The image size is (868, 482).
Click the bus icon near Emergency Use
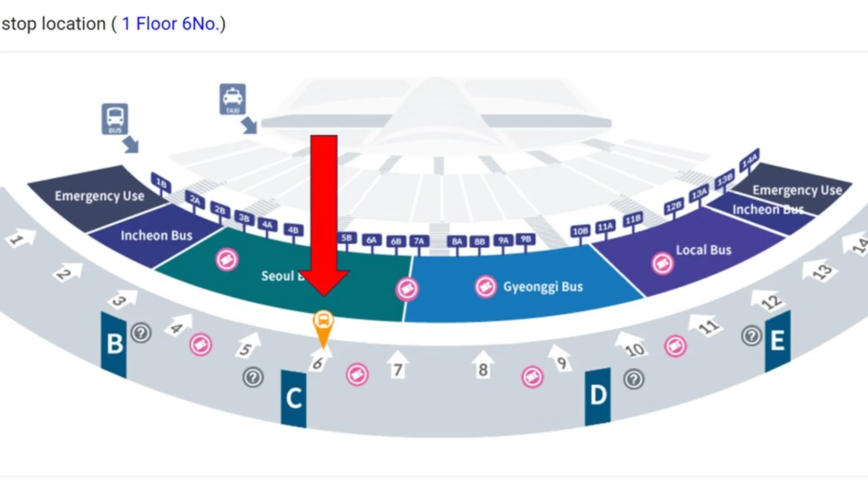point(115,119)
